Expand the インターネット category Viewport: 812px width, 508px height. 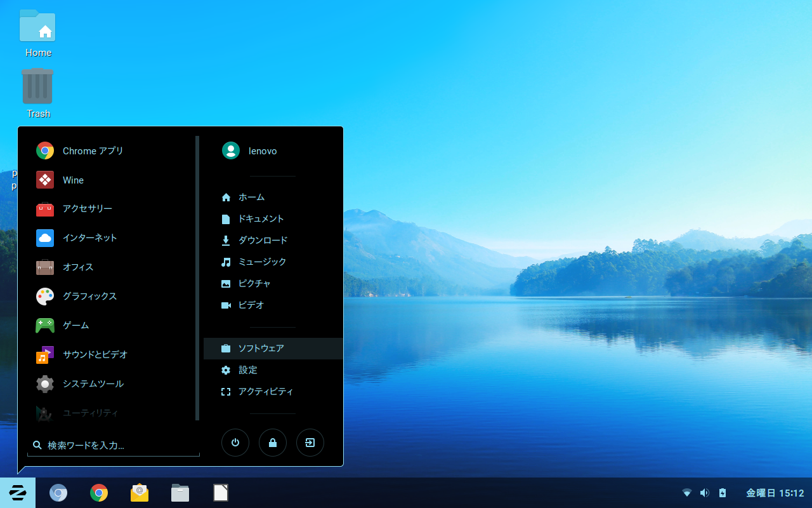click(89, 238)
